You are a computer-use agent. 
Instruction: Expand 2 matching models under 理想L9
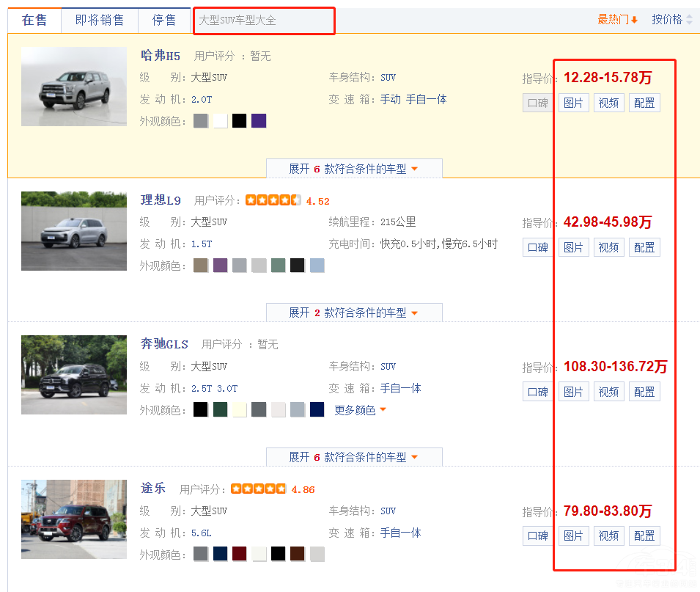click(x=353, y=313)
